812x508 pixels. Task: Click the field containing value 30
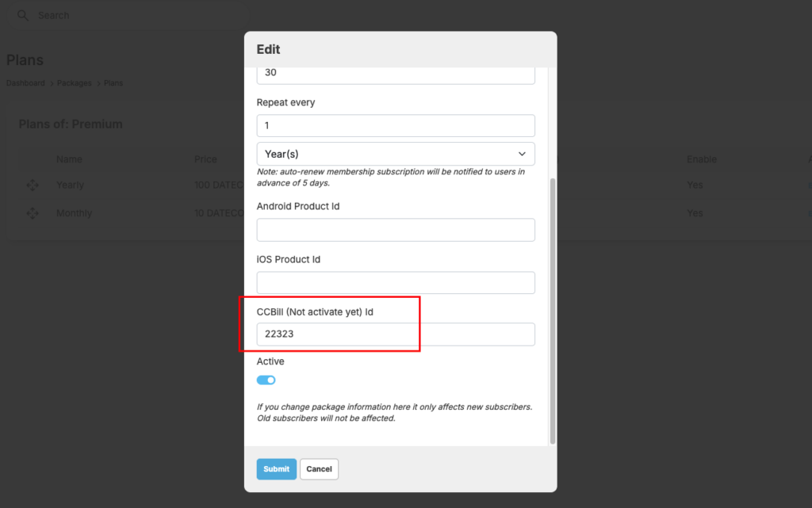[x=396, y=73]
